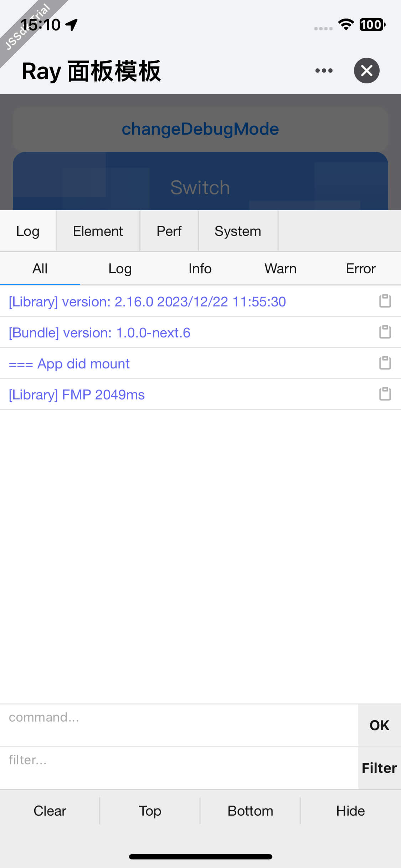This screenshot has height=868, width=401.
Task: Show Info level logs
Action: 200,269
